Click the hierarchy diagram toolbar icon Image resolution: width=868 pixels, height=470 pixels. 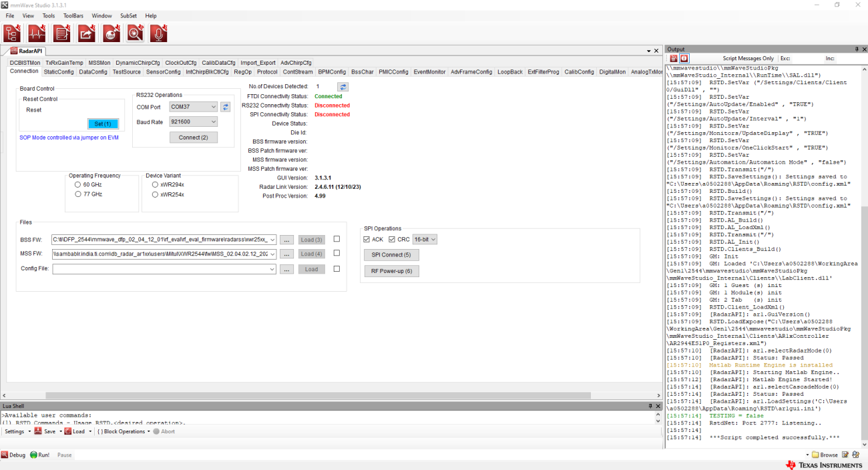pyautogui.click(x=12, y=33)
